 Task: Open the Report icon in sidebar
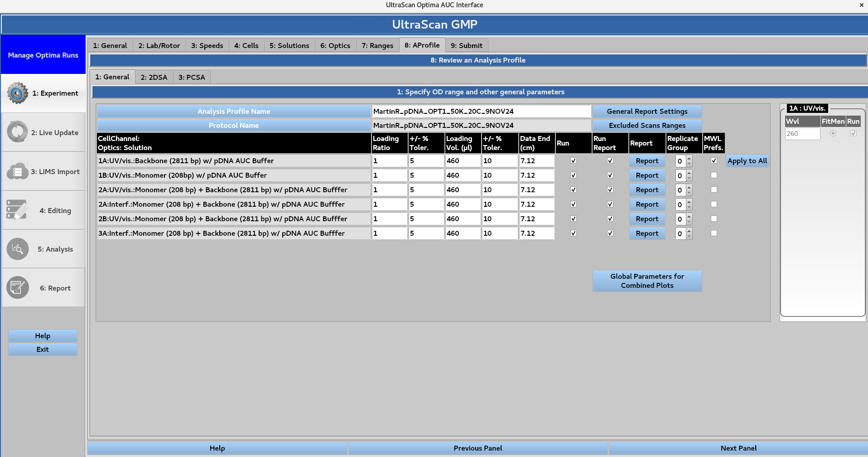[x=17, y=288]
